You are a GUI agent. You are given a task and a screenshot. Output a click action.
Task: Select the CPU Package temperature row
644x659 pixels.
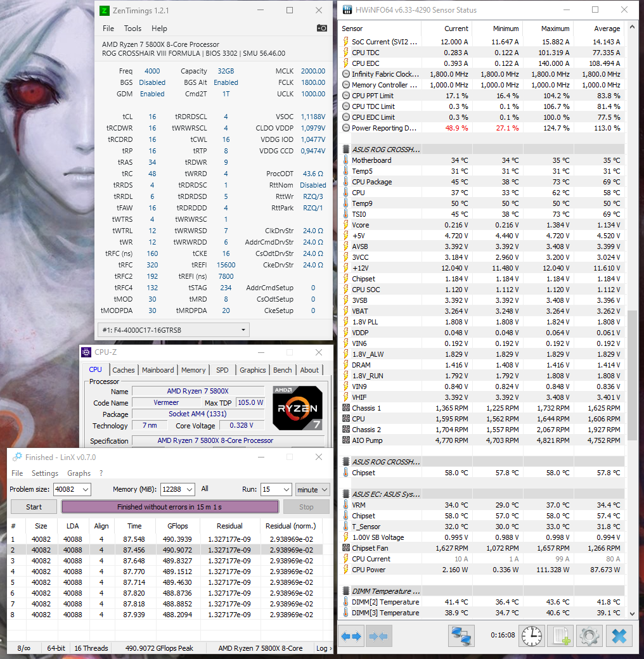click(482, 182)
